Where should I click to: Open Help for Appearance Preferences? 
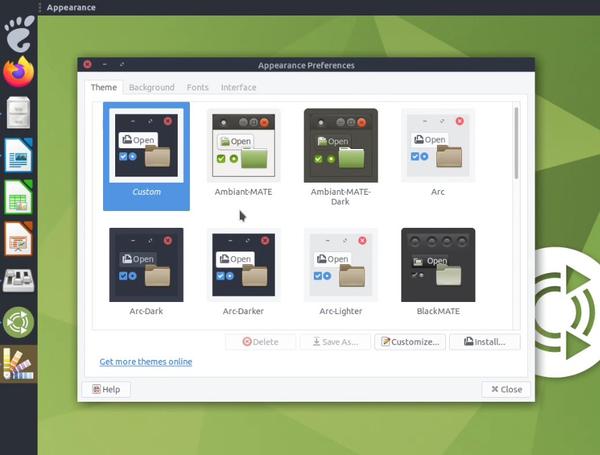106,389
